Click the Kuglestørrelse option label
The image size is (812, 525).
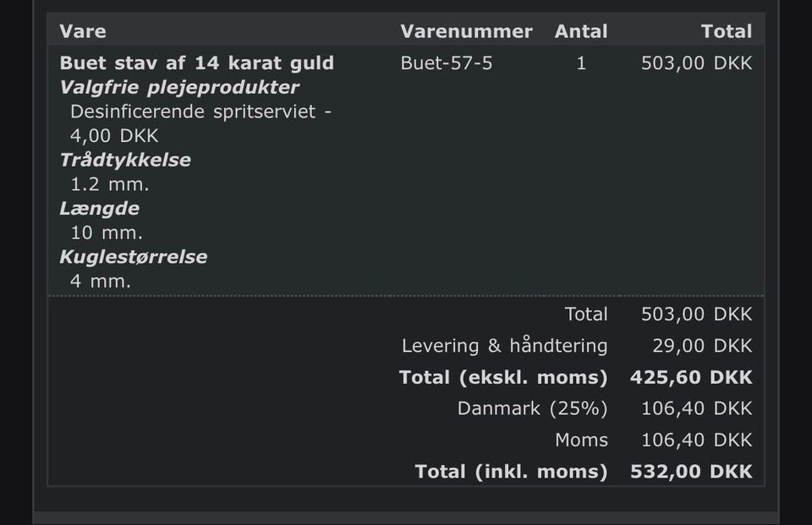click(134, 256)
